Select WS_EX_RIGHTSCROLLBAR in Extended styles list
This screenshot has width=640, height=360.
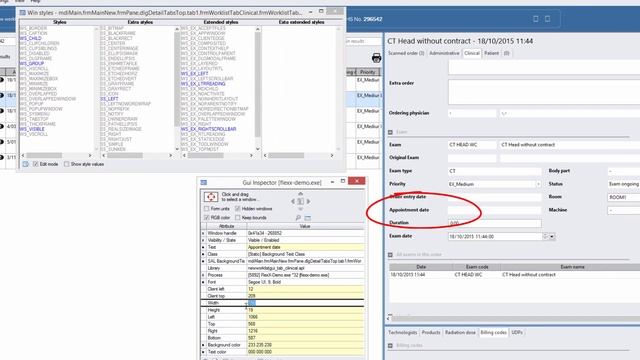tap(208, 129)
